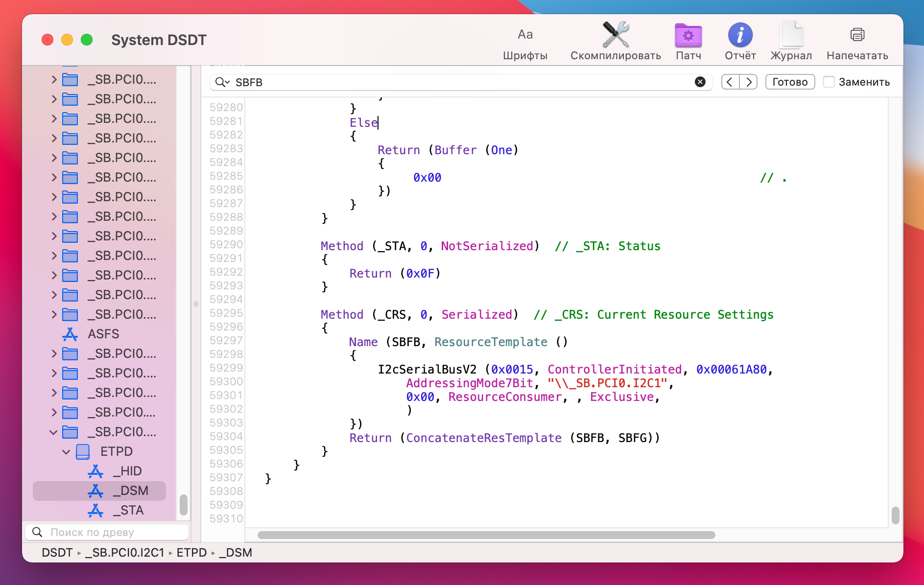Enable the Заменить checkbox
The image size is (924, 585).
click(829, 82)
